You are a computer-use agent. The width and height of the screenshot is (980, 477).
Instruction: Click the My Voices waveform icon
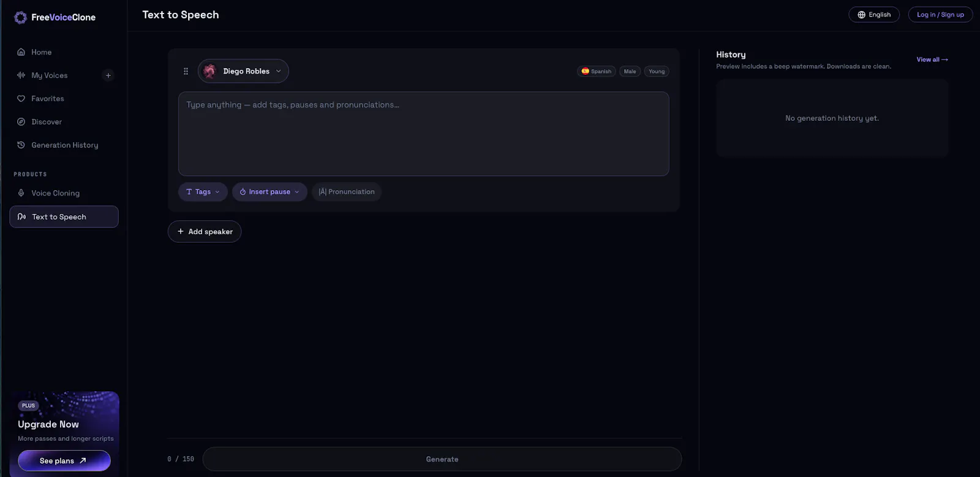(21, 75)
